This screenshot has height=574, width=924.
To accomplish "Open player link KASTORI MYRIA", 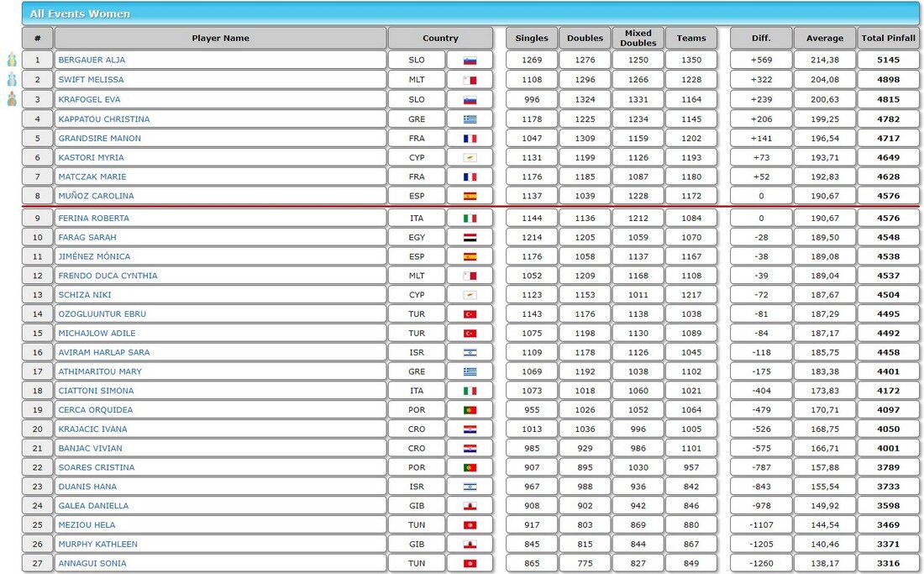I will pyautogui.click(x=91, y=157).
